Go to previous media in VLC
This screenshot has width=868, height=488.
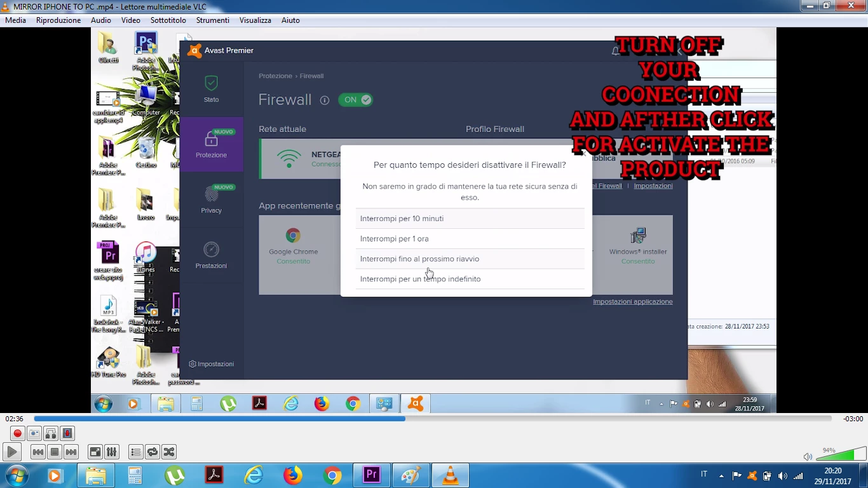click(x=37, y=452)
